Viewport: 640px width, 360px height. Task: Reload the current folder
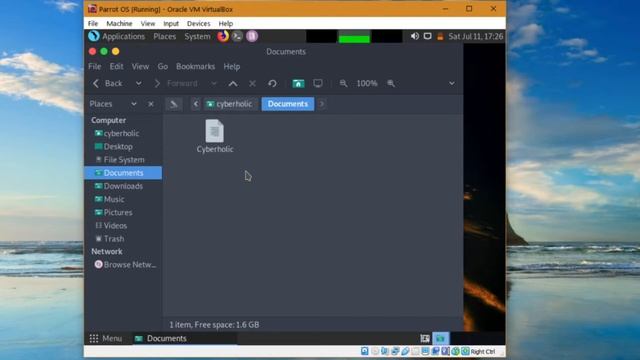pos(272,84)
